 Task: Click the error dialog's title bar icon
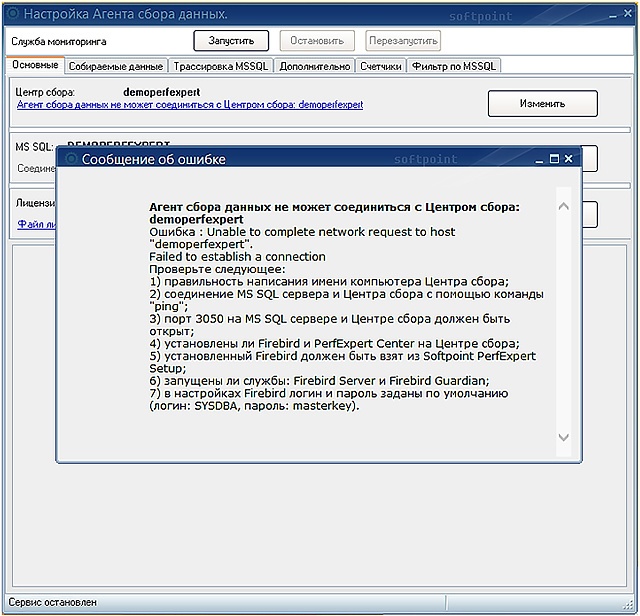click(71, 158)
